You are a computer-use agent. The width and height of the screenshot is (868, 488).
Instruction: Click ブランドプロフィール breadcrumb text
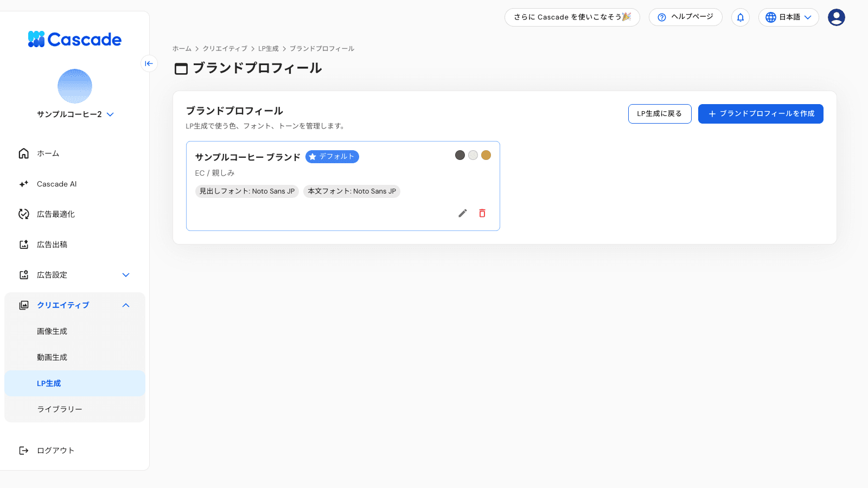click(x=322, y=49)
